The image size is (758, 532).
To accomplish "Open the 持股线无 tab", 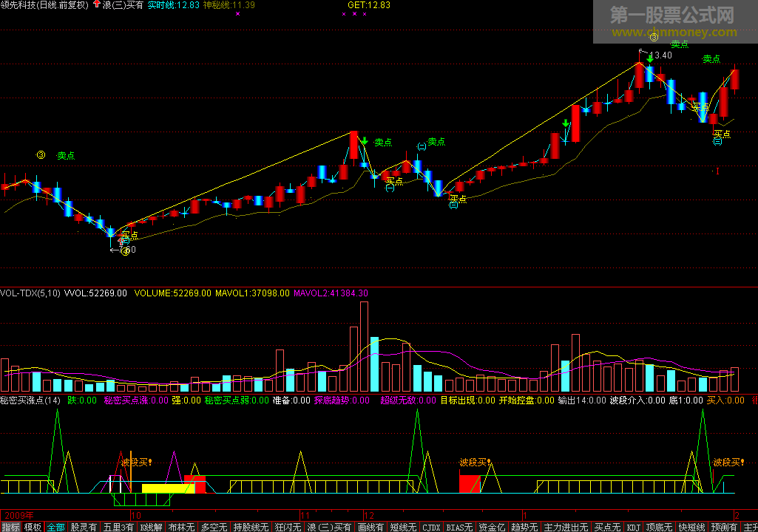I will coord(251,527).
